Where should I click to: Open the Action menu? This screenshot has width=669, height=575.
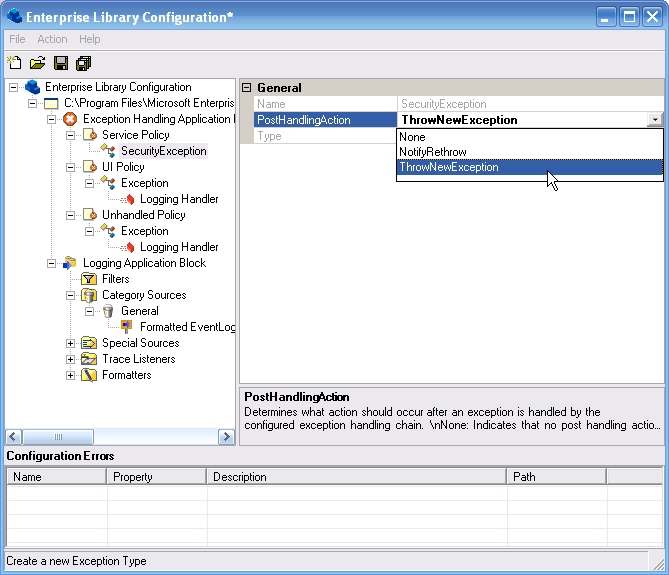[x=52, y=39]
